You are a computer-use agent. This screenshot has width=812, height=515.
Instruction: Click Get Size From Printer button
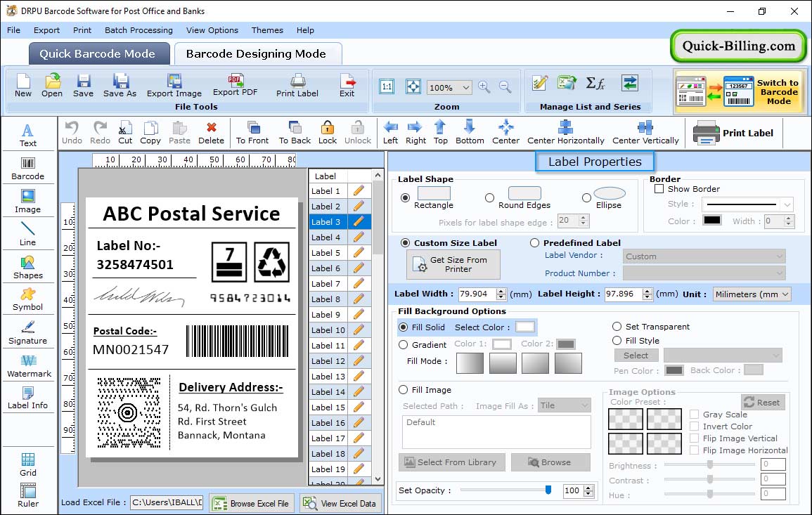pos(453,264)
